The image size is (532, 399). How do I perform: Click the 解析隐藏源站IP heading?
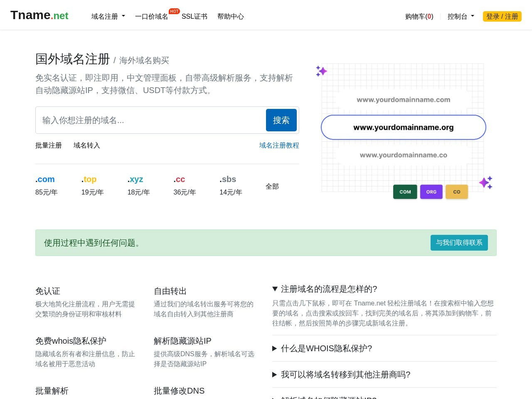pyautogui.click(x=182, y=341)
